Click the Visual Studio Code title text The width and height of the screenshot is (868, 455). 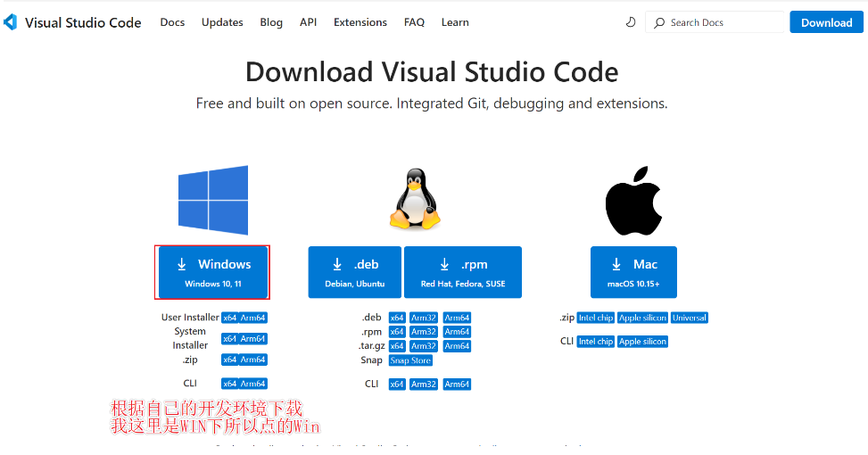83,22
